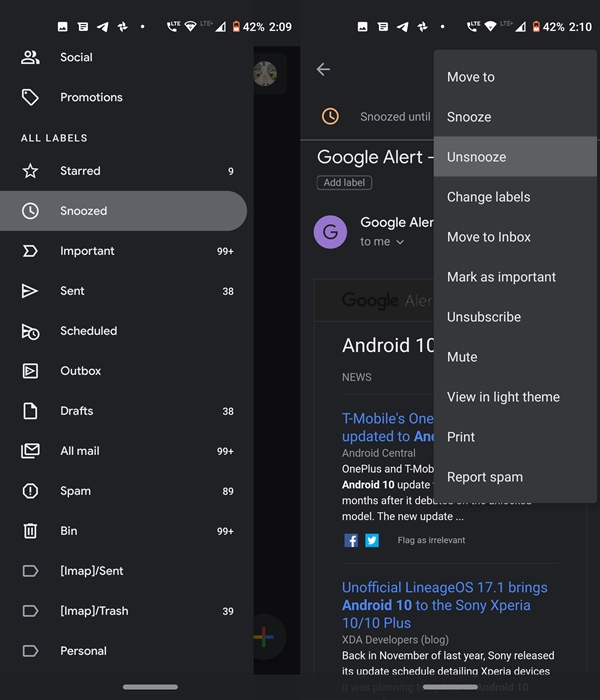The image size is (600, 700).
Task: Tap the purple G sender avatar
Action: pos(330,232)
